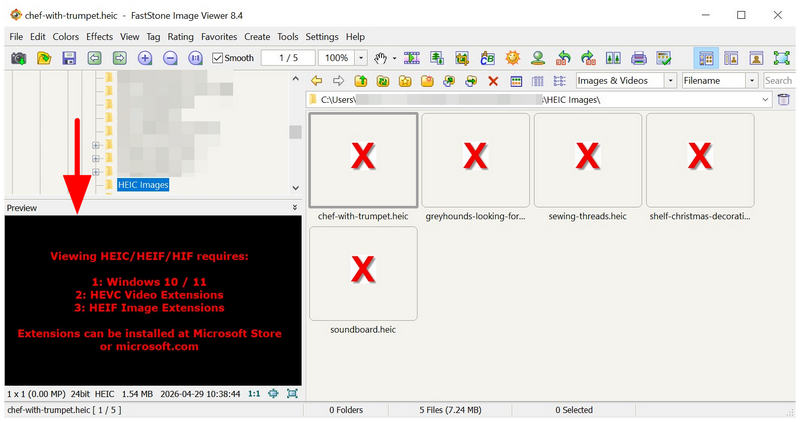
Task: Click the full screen view icon
Action: [x=781, y=58]
